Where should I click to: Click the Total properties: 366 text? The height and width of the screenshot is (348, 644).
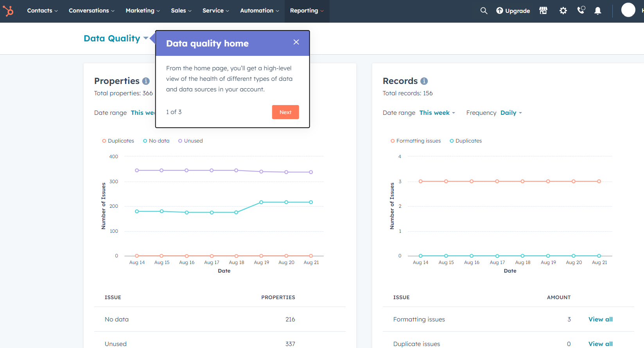pyautogui.click(x=124, y=93)
